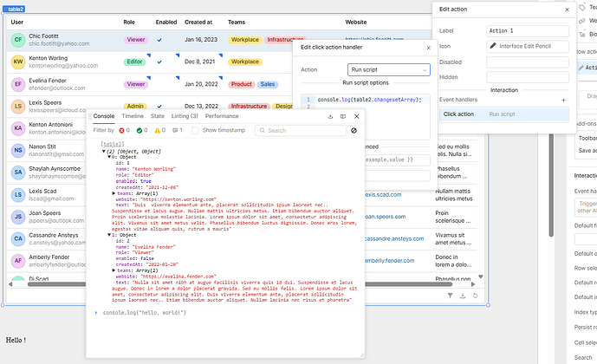The height and width of the screenshot is (364, 597).
Task: Enable Show timestamp checkbox
Action: pyautogui.click(x=195, y=130)
